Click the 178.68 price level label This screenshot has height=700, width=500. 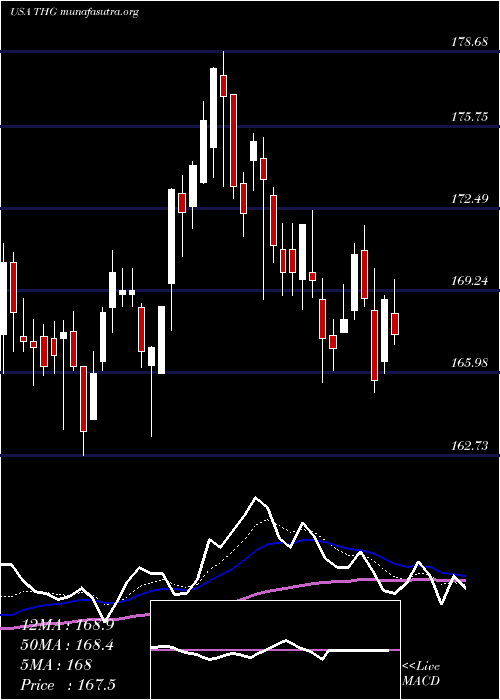[470, 42]
